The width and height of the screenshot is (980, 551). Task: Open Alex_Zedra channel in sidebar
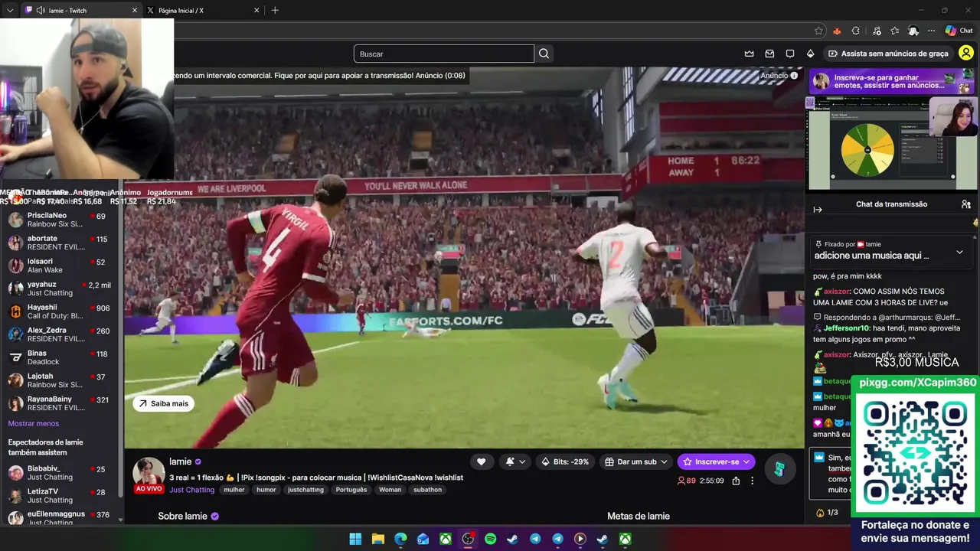[61, 334]
